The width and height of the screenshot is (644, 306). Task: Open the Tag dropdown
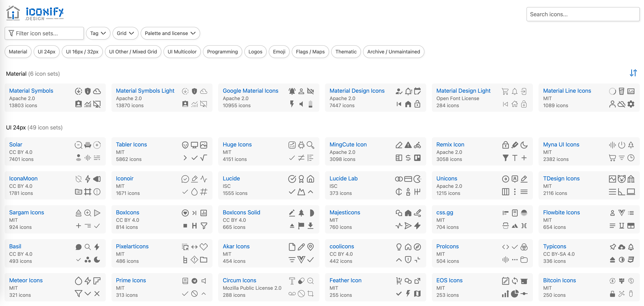pos(98,33)
